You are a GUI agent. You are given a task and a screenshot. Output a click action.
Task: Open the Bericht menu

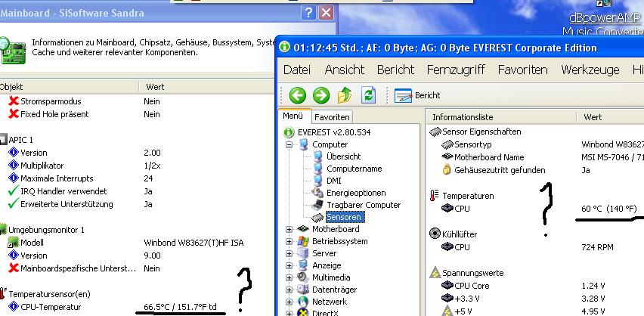tap(395, 70)
